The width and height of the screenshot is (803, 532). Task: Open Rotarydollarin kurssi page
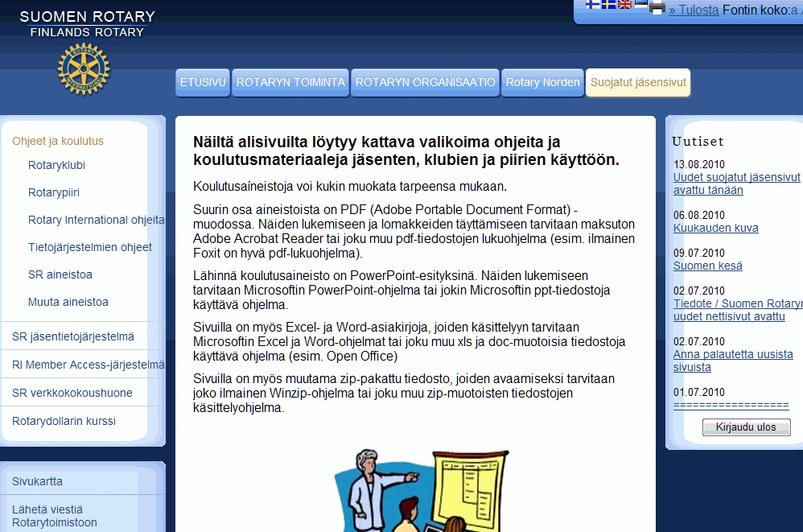[x=64, y=421]
